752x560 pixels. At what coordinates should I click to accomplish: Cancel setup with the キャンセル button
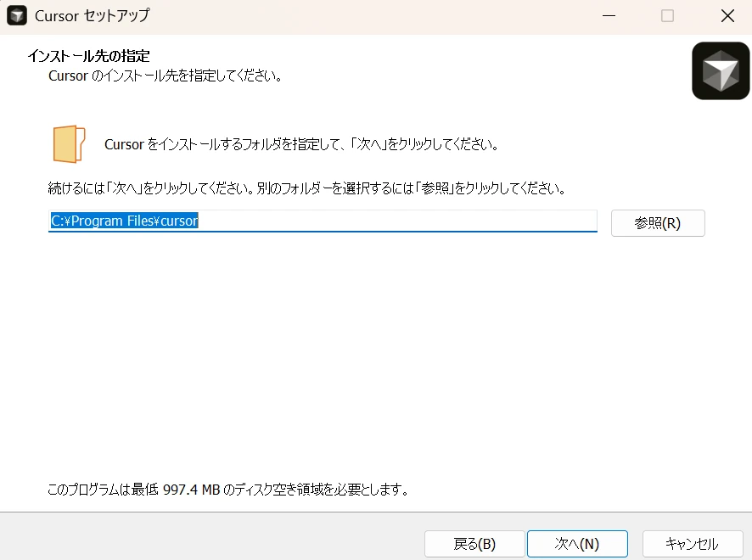coord(693,544)
